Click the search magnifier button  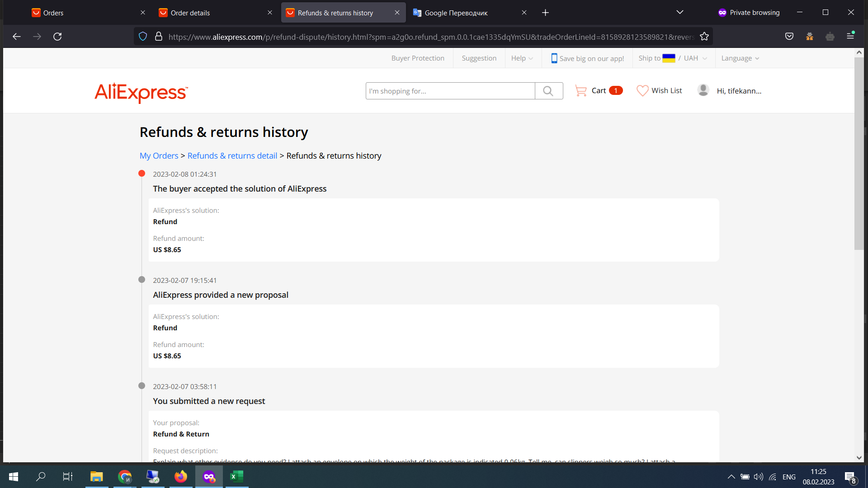coord(548,91)
